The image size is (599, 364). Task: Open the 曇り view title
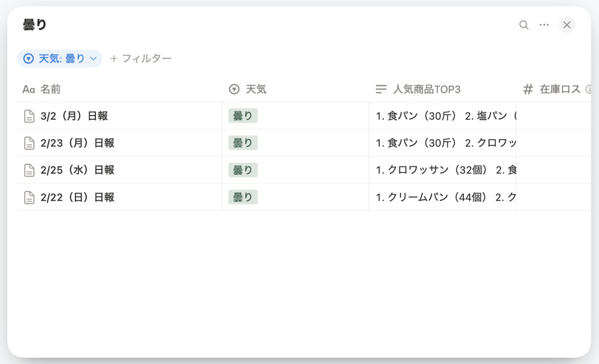coord(29,24)
